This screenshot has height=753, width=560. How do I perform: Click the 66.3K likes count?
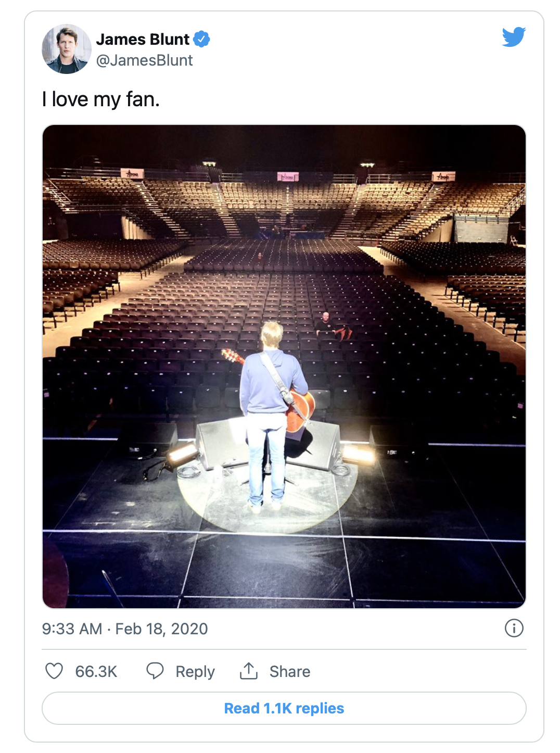(96, 671)
